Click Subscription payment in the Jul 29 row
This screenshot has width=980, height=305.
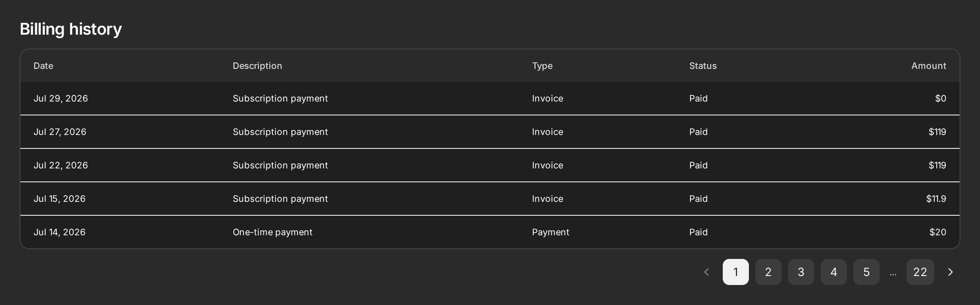280,99
